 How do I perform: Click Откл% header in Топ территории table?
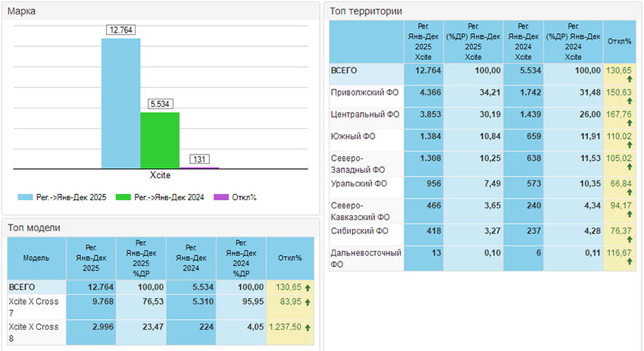(x=619, y=41)
